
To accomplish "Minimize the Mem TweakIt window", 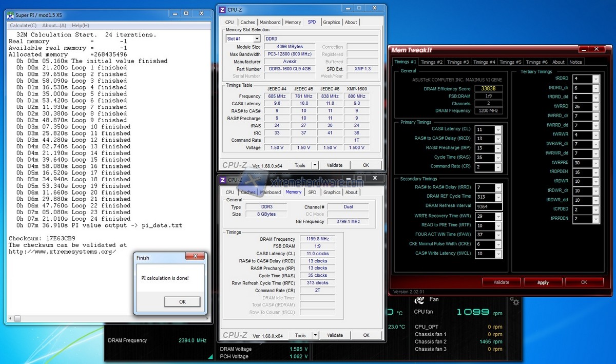I will pyautogui.click(x=583, y=49).
